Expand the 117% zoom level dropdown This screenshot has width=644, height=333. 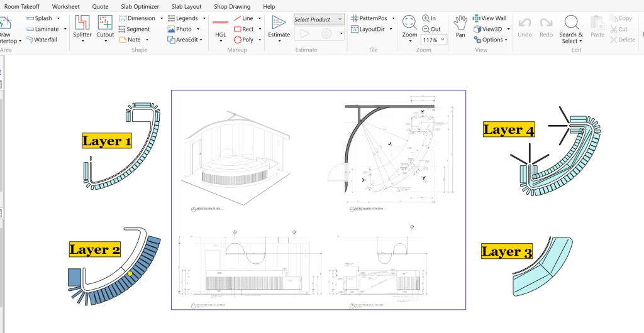click(x=443, y=40)
